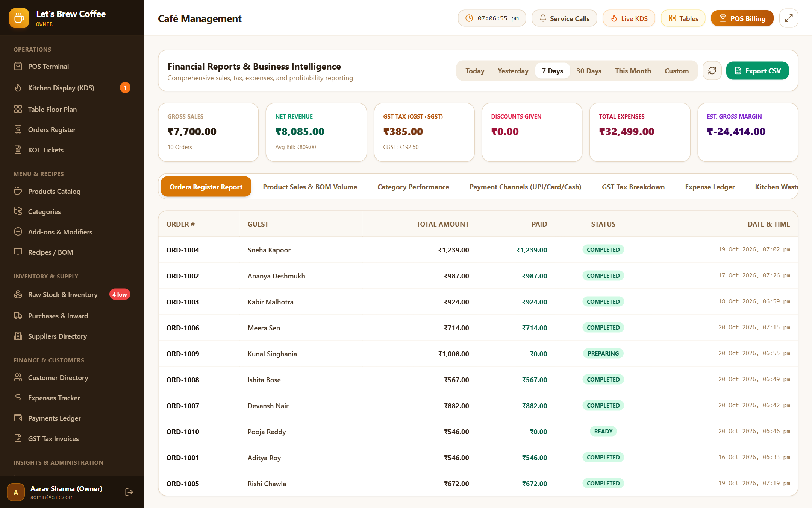Viewport: 812px width, 508px height.
Task: Switch to Payment Channels tab
Action: [x=525, y=187]
